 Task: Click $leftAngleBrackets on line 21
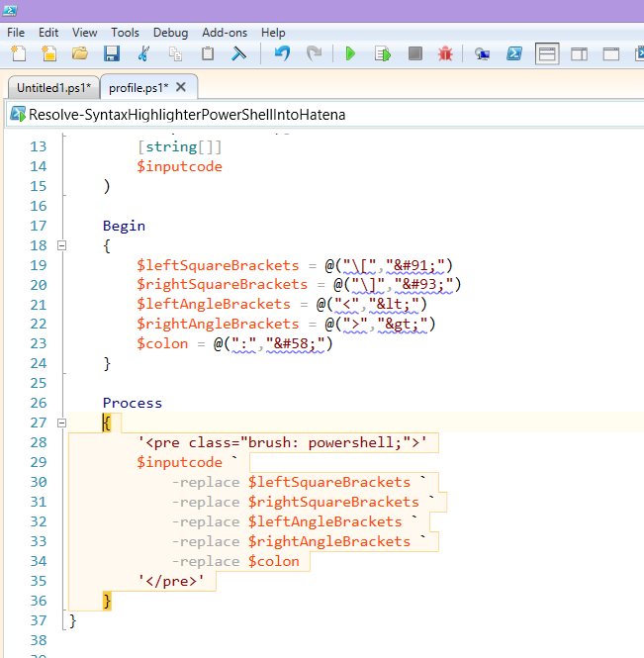click(x=214, y=304)
